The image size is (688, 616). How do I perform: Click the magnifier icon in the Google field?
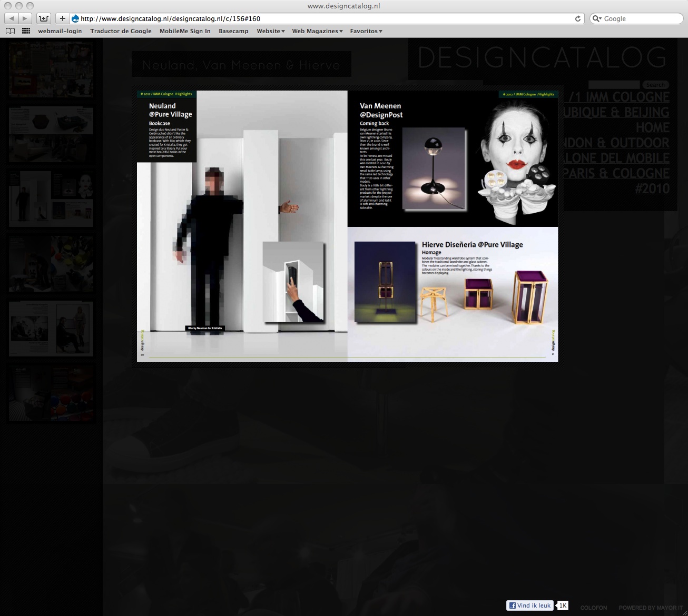click(x=597, y=18)
